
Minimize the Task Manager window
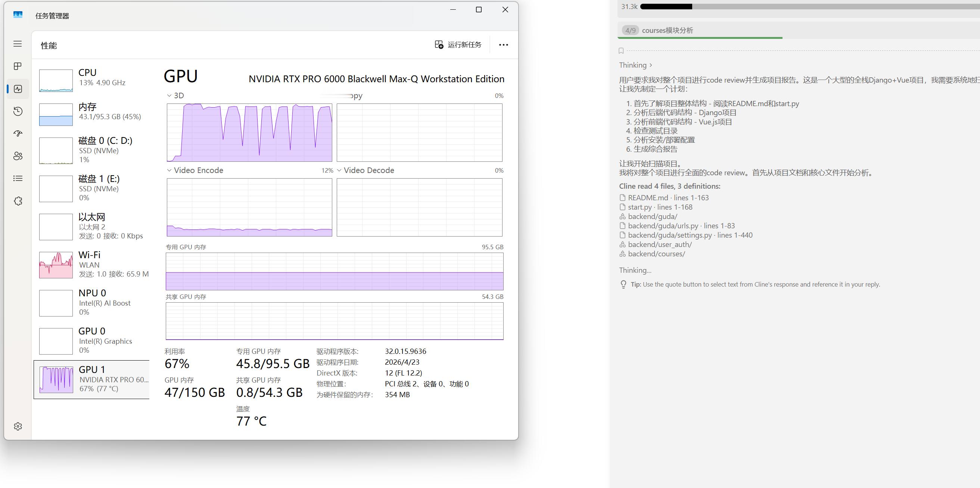pos(453,9)
